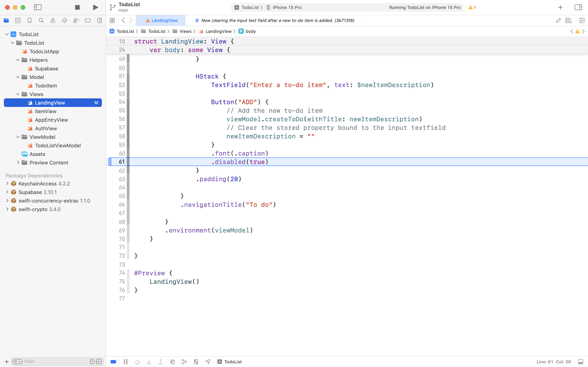
Task: Open the Breakpoint navigator
Action: coord(88,20)
